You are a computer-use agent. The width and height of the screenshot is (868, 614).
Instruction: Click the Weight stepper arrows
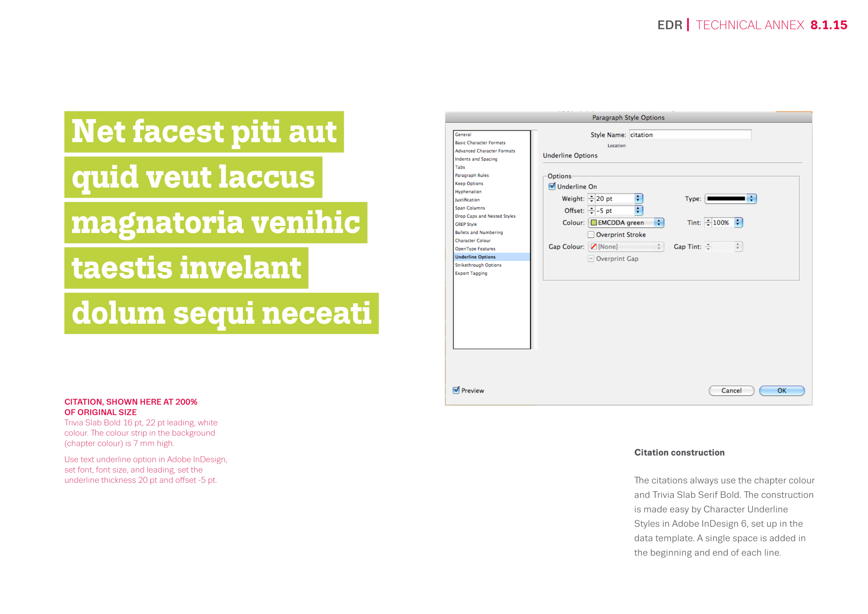[x=591, y=198]
